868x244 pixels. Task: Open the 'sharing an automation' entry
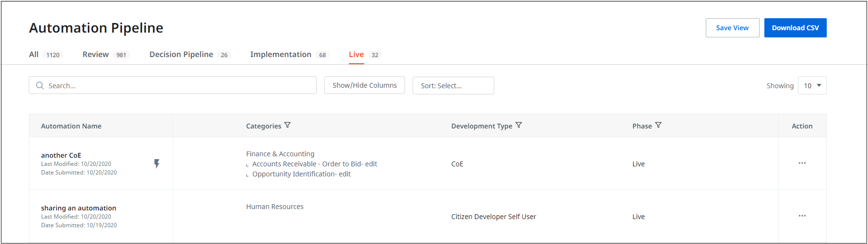coord(79,208)
